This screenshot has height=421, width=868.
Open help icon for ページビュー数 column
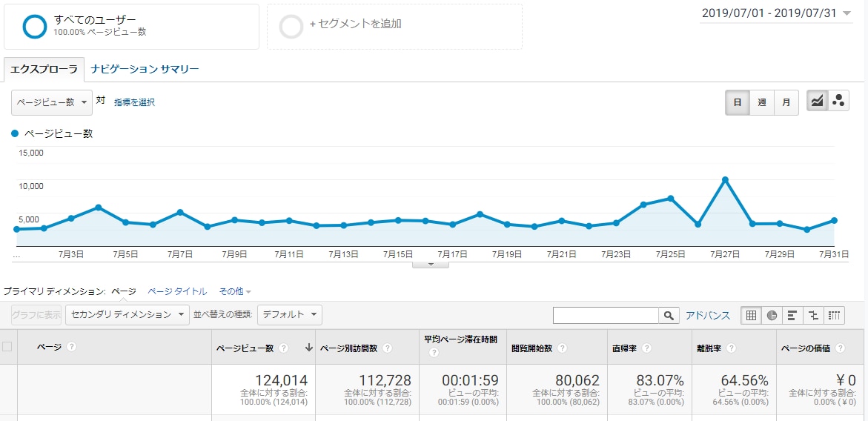283,348
